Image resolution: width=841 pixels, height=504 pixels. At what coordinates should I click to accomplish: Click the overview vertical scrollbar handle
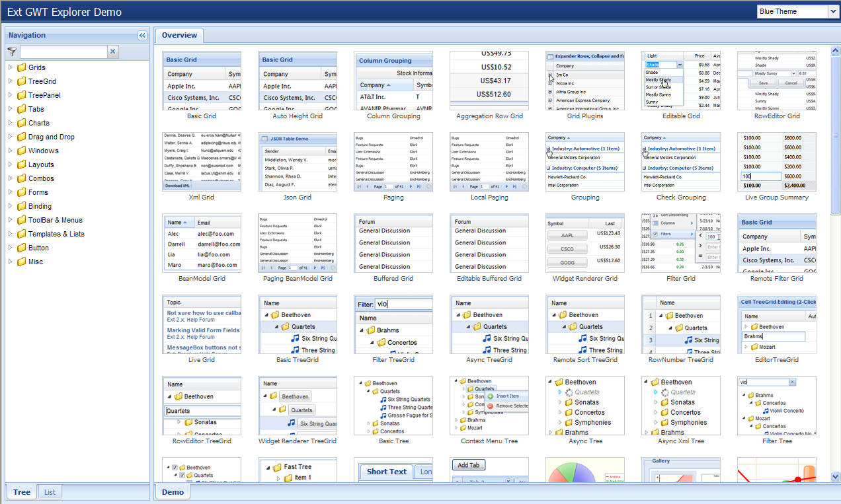[836, 135]
